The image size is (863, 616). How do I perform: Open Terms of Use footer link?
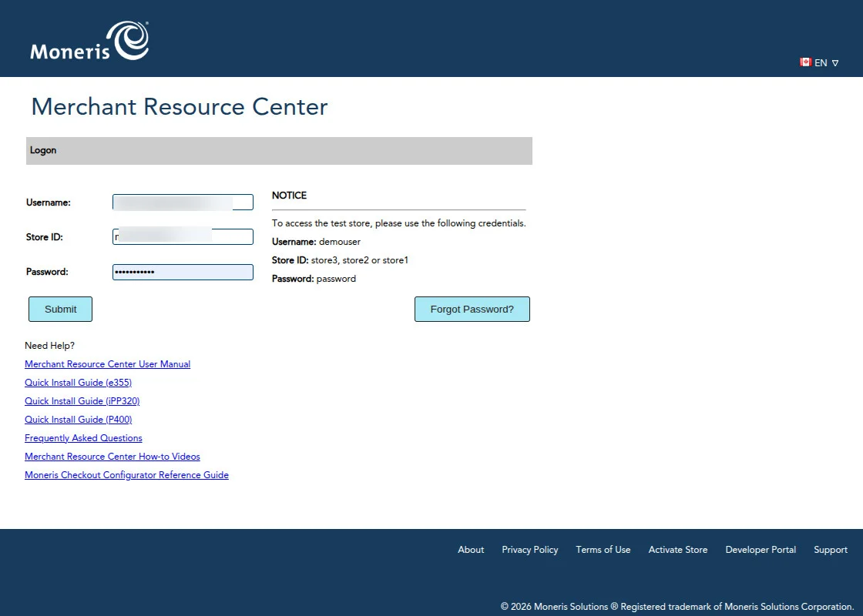(x=603, y=550)
